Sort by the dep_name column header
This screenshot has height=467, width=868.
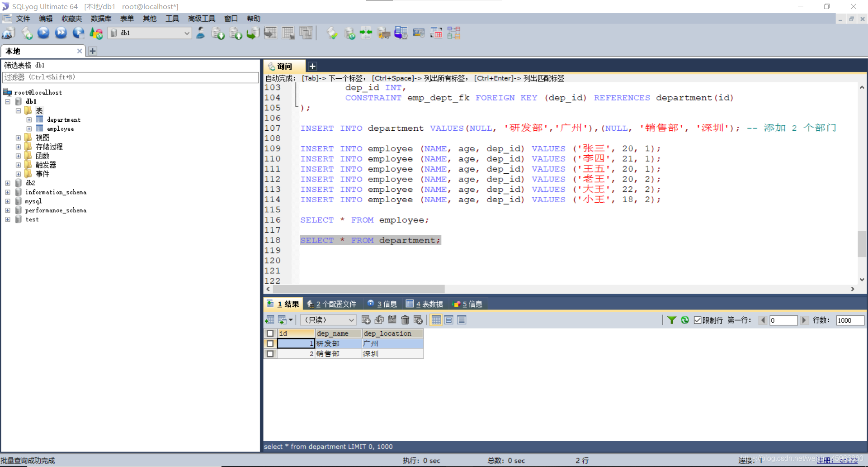coord(339,334)
